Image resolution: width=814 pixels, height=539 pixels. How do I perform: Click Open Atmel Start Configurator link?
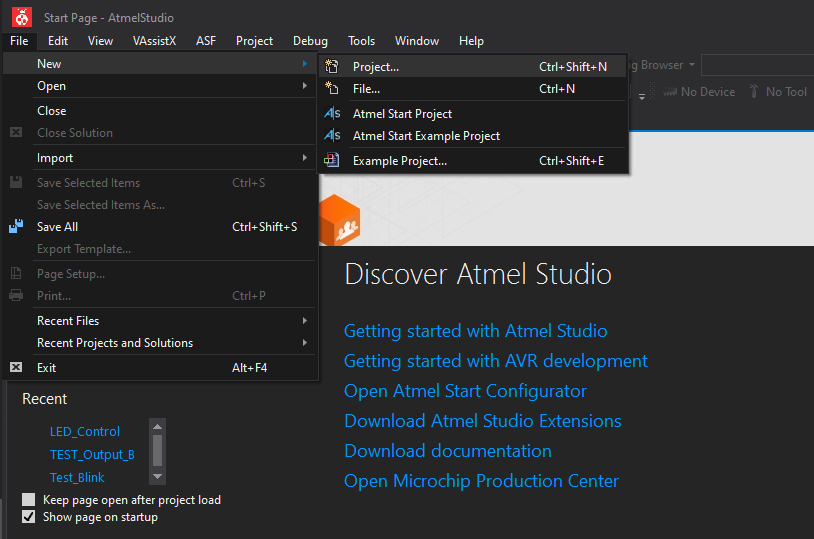tap(465, 390)
